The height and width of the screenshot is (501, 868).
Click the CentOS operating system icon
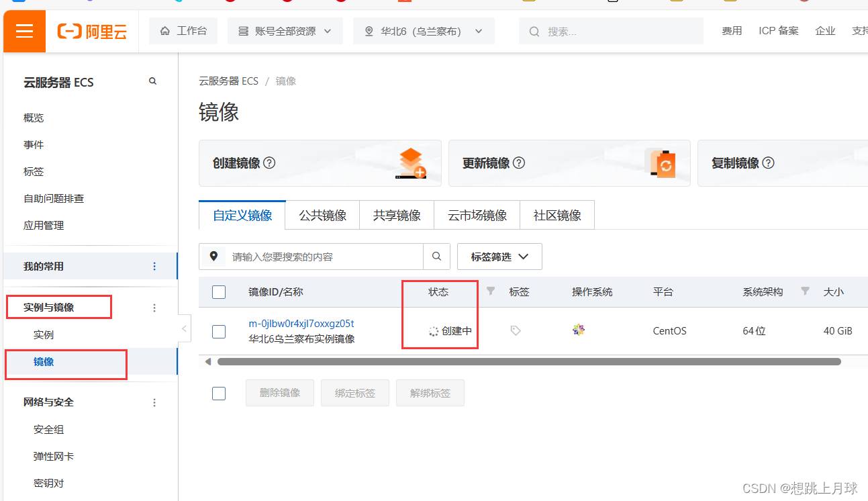tap(578, 330)
